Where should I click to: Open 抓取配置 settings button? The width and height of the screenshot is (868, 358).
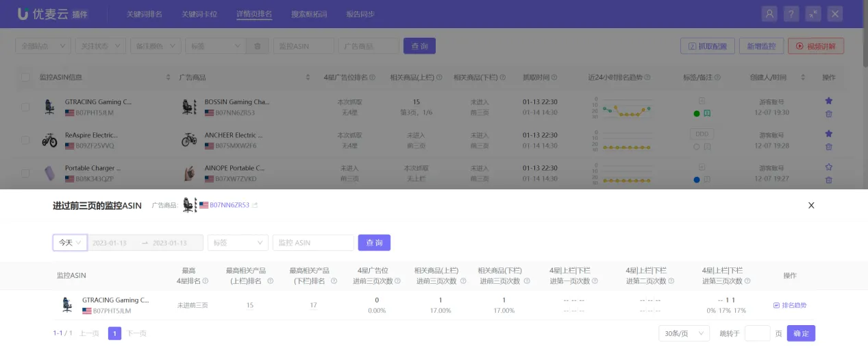708,46
